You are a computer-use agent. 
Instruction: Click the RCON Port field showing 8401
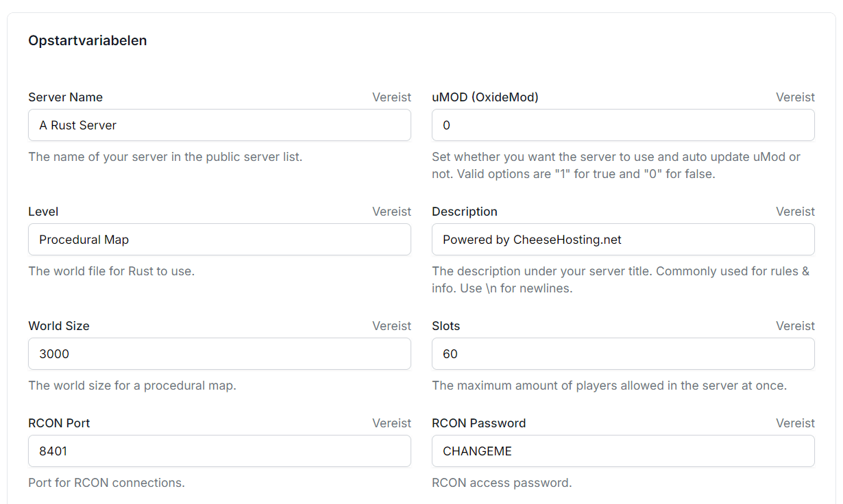click(x=219, y=451)
